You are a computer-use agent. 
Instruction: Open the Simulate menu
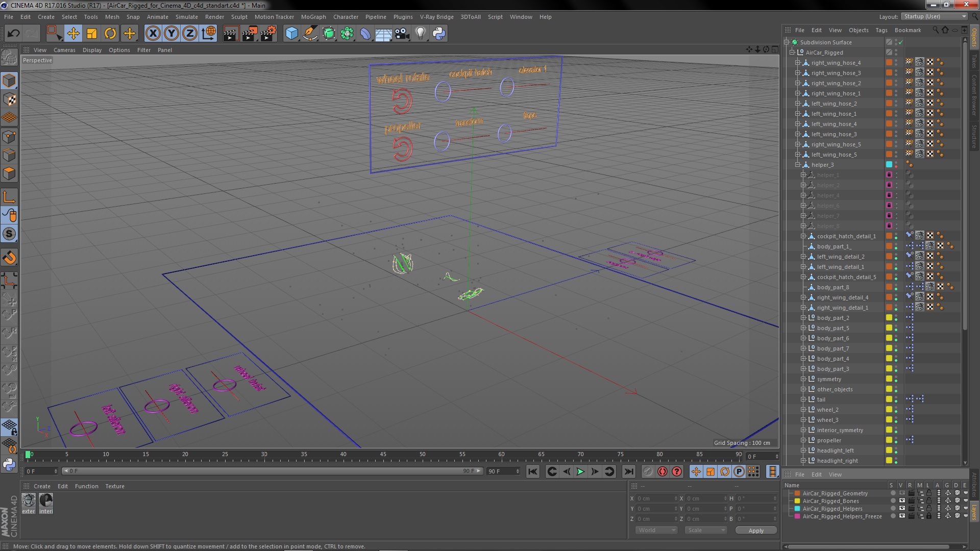coord(187,17)
